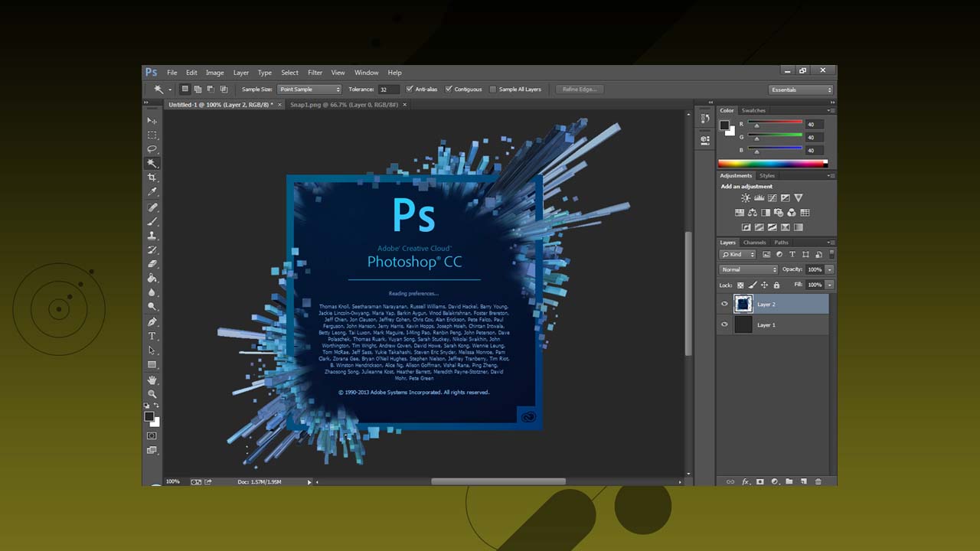Select the Blur tool
The height and width of the screenshot is (551, 980).
click(152, 292)
